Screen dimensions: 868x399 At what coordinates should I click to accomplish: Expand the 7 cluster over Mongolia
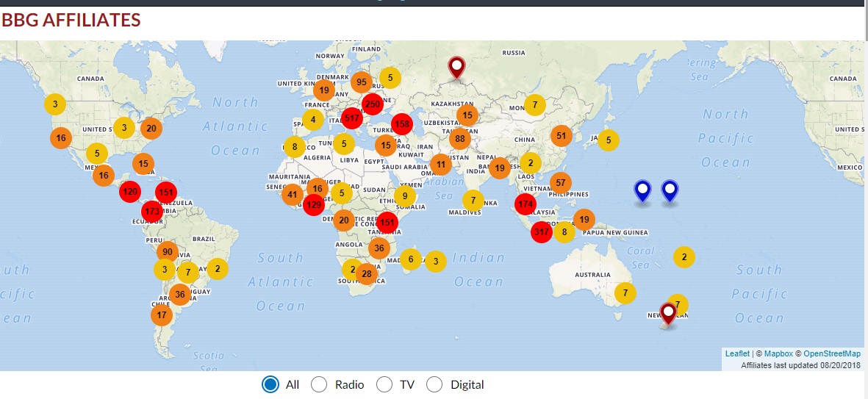point(535,104)
